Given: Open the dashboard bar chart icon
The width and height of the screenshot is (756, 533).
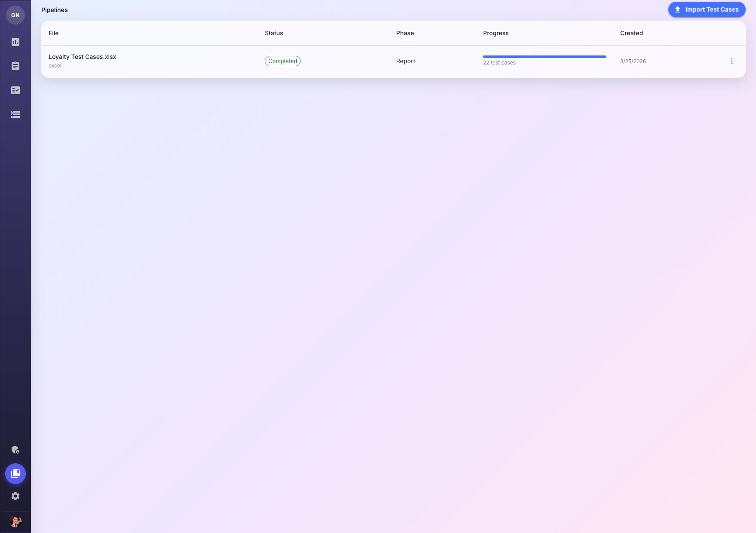Looking at the screenshot, I should click(x=15, y=42).
